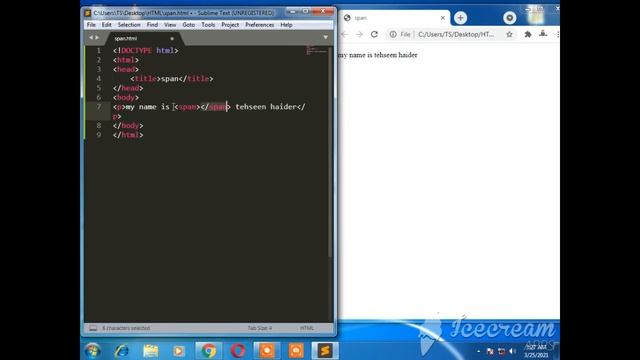Bookmark this page with the star icon
This screenshot has width=640, height=360.
pyautogui.click(x=509, y=34)
